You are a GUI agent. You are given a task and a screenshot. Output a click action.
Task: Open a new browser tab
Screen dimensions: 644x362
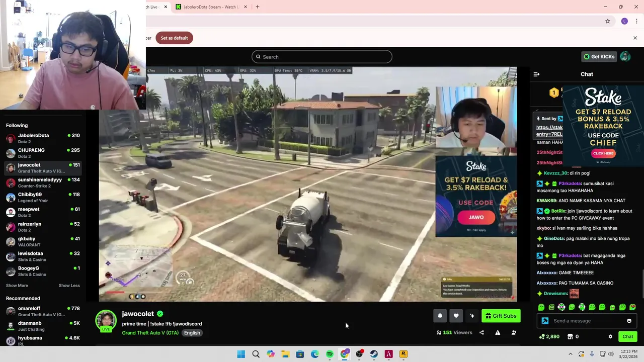pyautogui.click(x=258, y=7)
